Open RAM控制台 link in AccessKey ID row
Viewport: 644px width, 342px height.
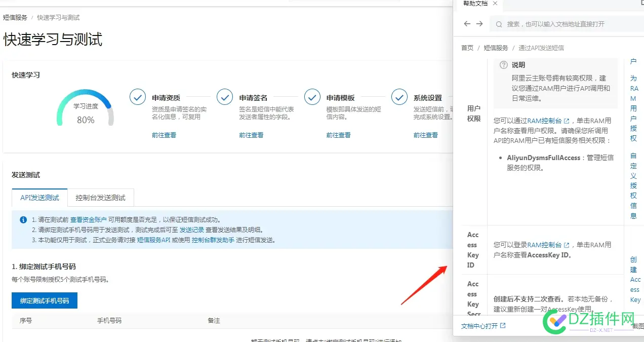click(544, 245)
